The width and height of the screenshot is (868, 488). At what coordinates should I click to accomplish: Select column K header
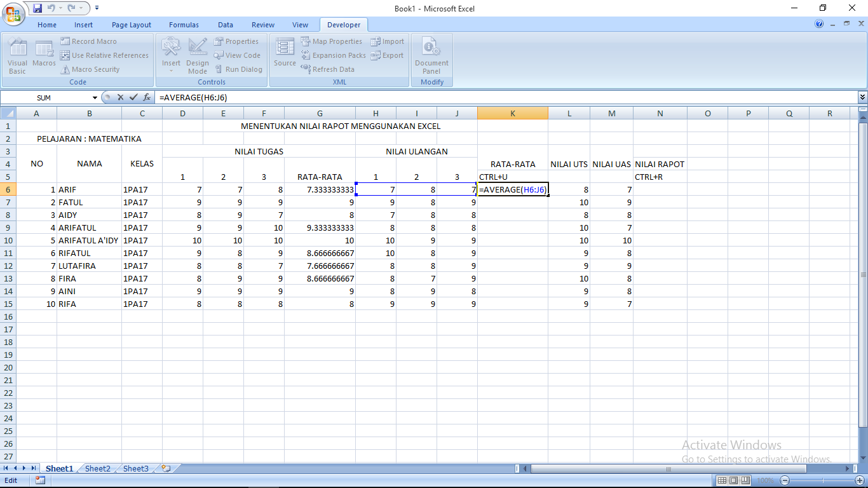513,113
